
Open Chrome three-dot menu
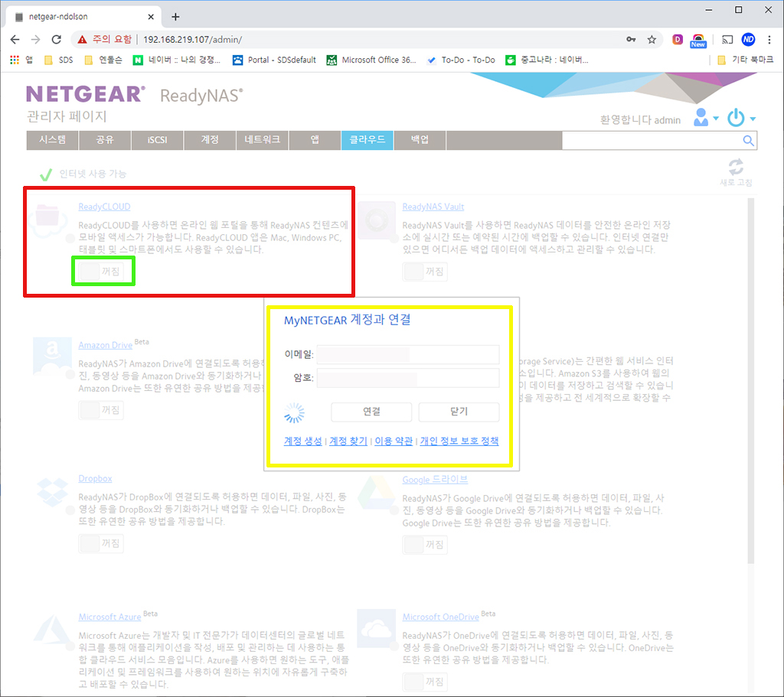point(769,40)
